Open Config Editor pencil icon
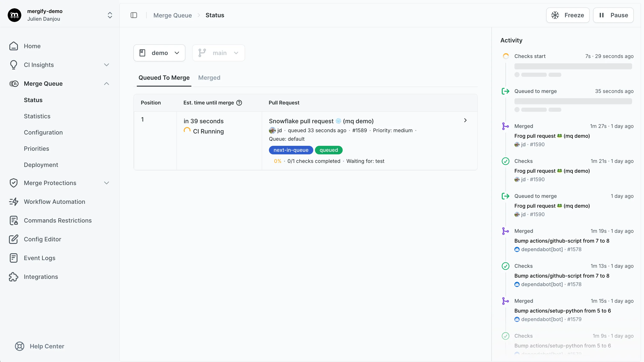Viewport: 644px width, 362px height. click(x=13, y=239)
